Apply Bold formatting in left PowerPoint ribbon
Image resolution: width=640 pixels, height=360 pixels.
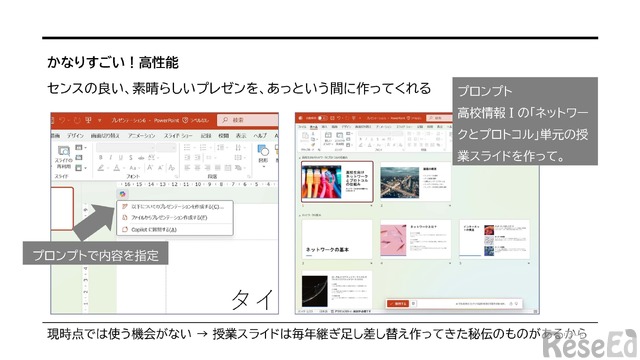[100, 158]
